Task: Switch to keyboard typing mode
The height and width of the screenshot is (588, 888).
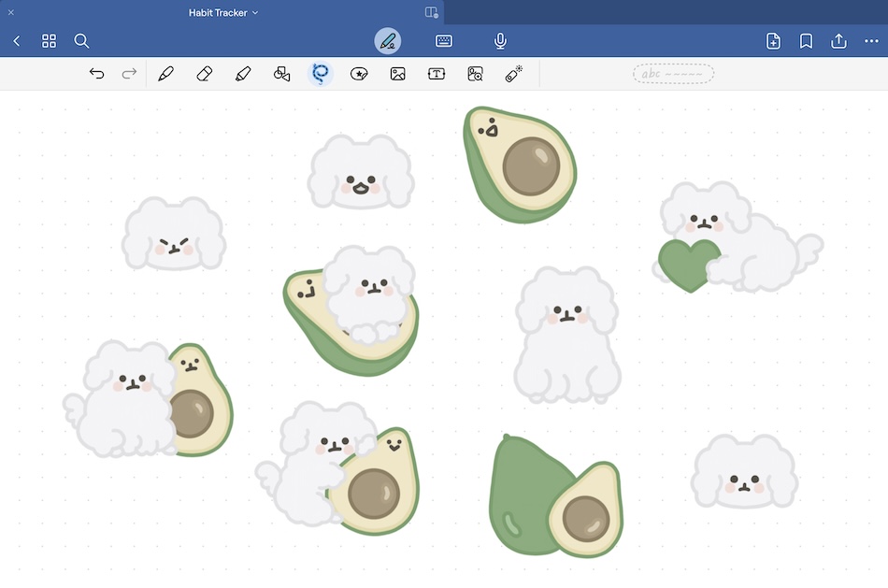Action: point(444,41)
